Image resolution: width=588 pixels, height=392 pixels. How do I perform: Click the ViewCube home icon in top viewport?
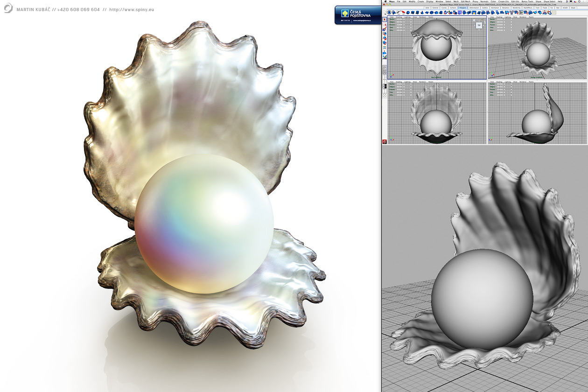[473, 21]
